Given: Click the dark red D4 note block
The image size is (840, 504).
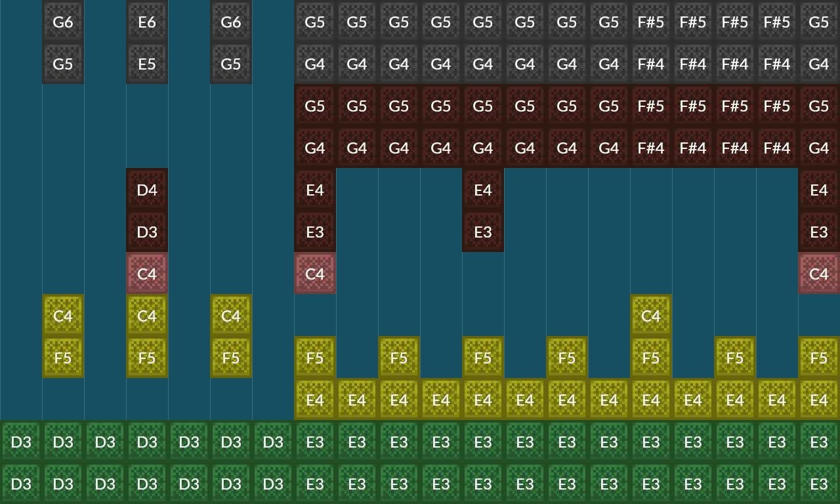Looking at the screenshot, I should click(147, 190).
